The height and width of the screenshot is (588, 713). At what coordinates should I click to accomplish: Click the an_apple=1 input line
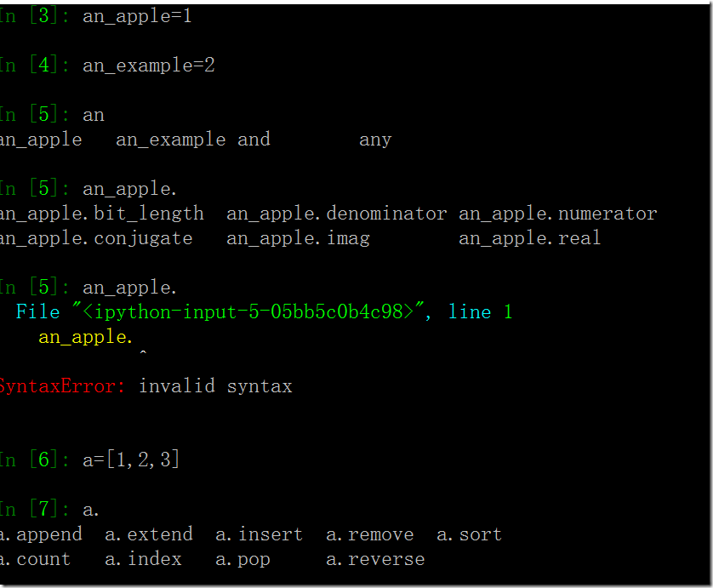(137, 16)
